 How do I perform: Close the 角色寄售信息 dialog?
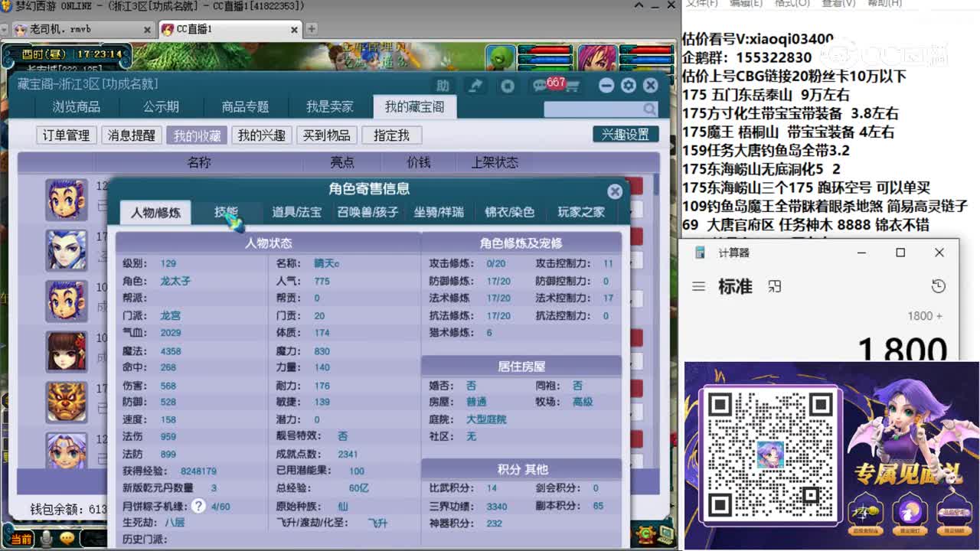(615, 191)
